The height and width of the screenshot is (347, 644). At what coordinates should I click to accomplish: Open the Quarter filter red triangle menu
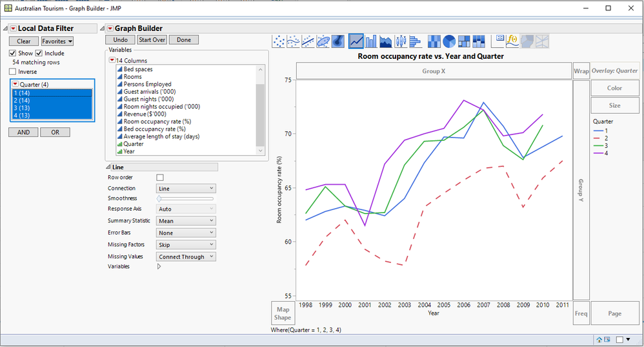pyautogui.click(x=15, y=84)
